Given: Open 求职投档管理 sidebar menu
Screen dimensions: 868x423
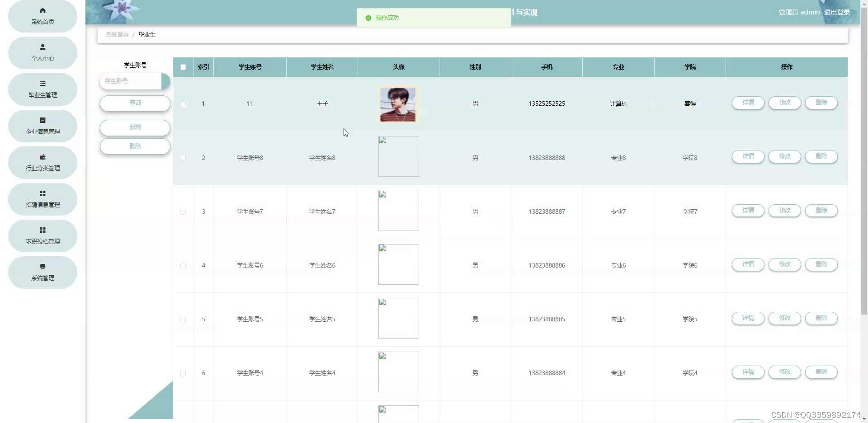Looking at the screenshot, I should pyautogui.click(x=42, y=236).
